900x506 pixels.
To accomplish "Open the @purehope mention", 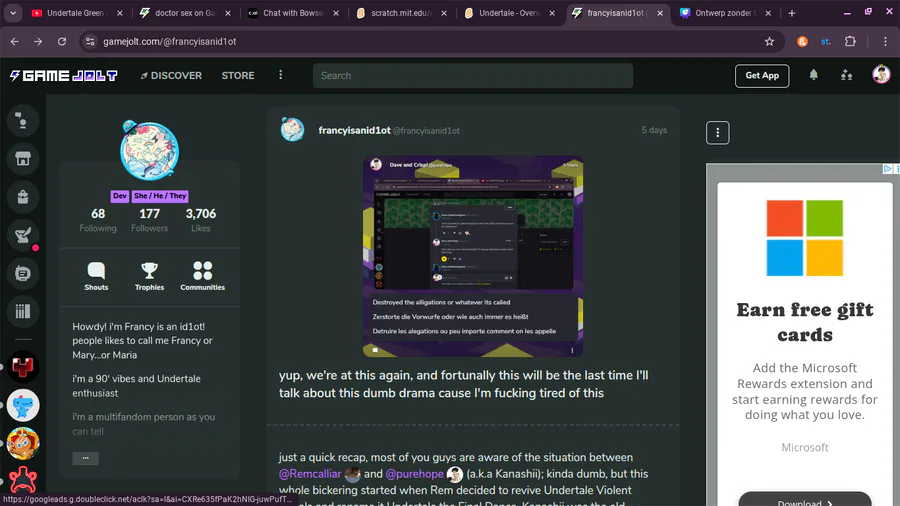I will pos(414,474).
